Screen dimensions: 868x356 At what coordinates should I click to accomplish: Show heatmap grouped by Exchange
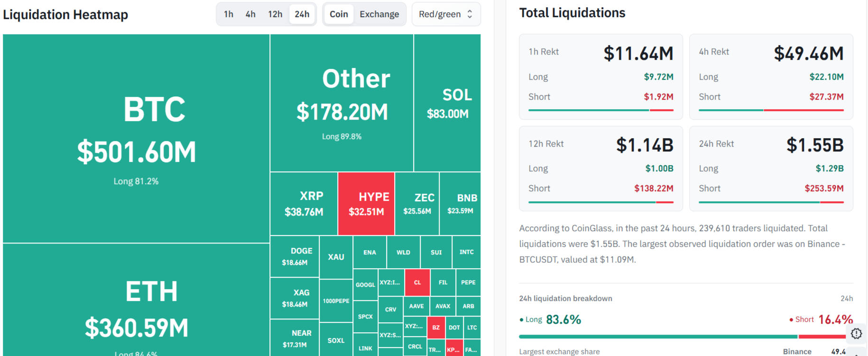pos(379,14)
